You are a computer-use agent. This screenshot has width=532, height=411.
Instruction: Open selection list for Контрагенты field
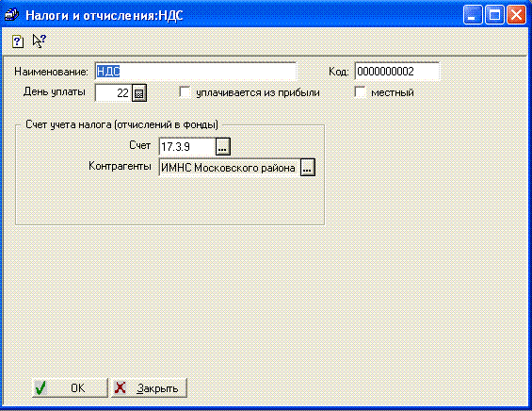307,167
